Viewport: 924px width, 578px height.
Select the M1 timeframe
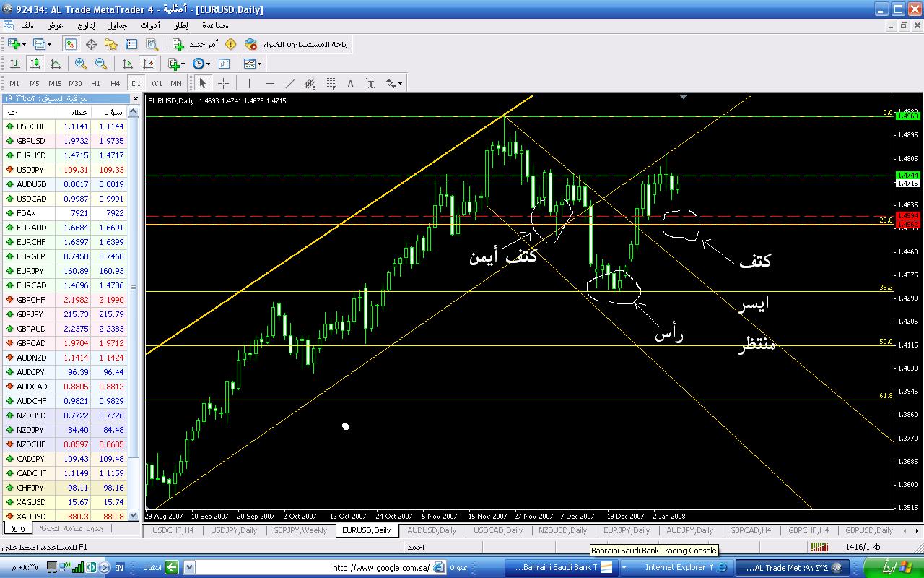(x=14, y=83)
